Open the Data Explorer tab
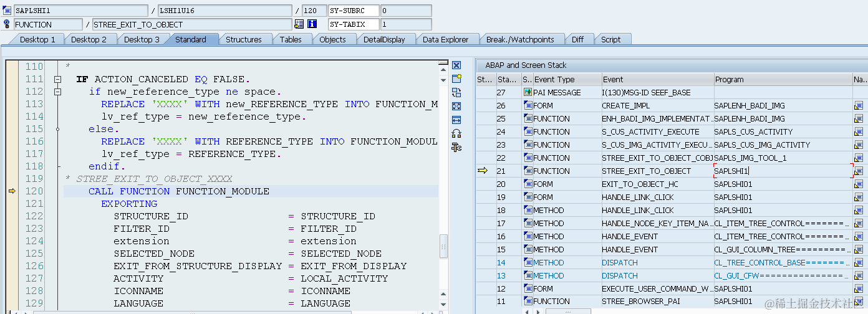 pyautogui.click(x=445, y=39)
